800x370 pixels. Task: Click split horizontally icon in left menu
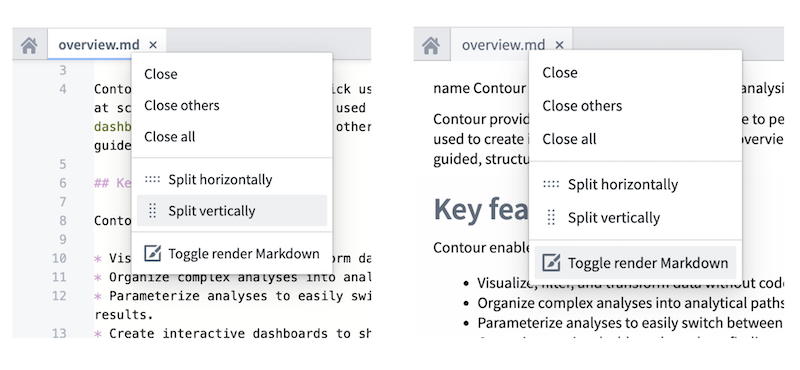coord(152,180)
